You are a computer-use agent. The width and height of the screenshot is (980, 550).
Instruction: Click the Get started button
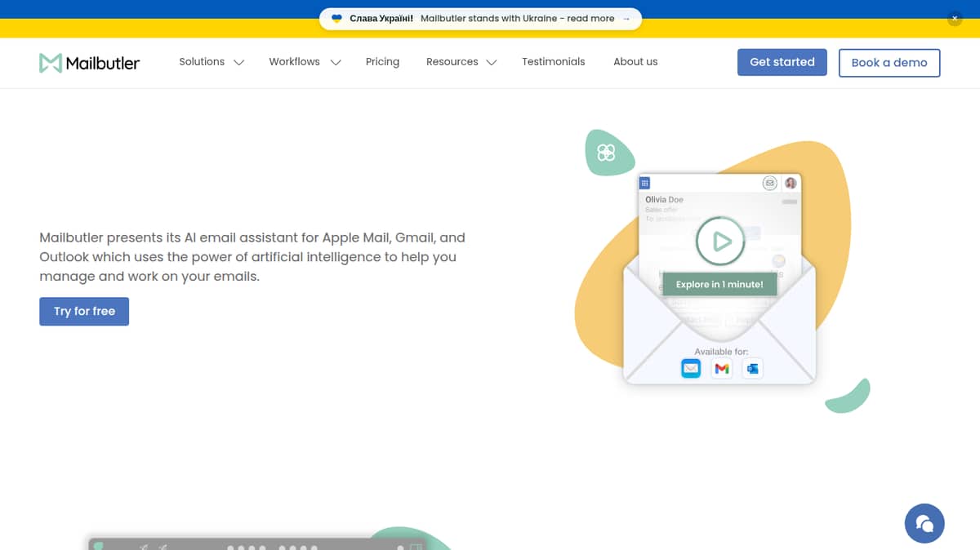pyautogui.click(x=782, y=62)
